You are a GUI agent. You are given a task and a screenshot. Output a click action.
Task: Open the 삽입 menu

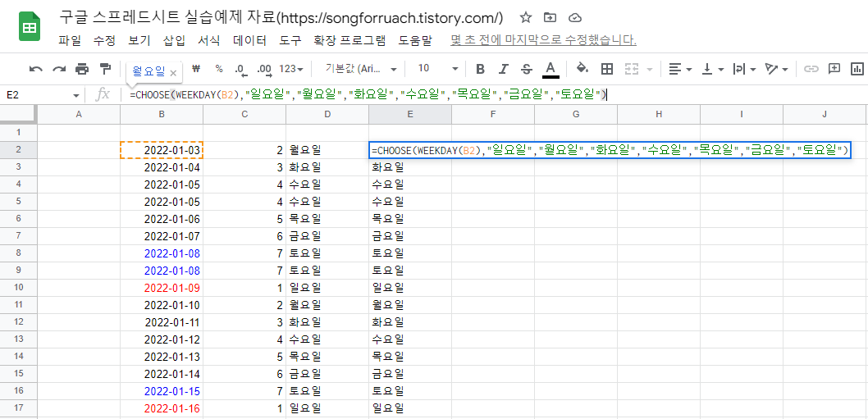[x=175, y=40]
